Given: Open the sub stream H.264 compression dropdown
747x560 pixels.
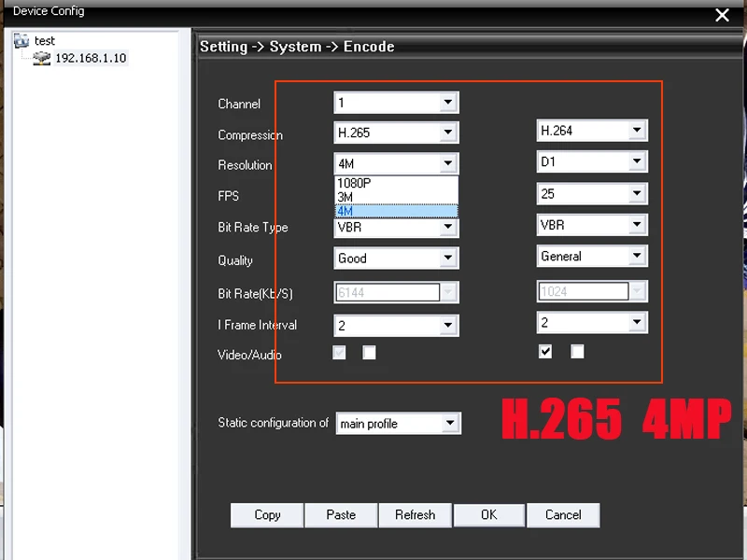Looking at the screenshot, I should tap(592, 130).
